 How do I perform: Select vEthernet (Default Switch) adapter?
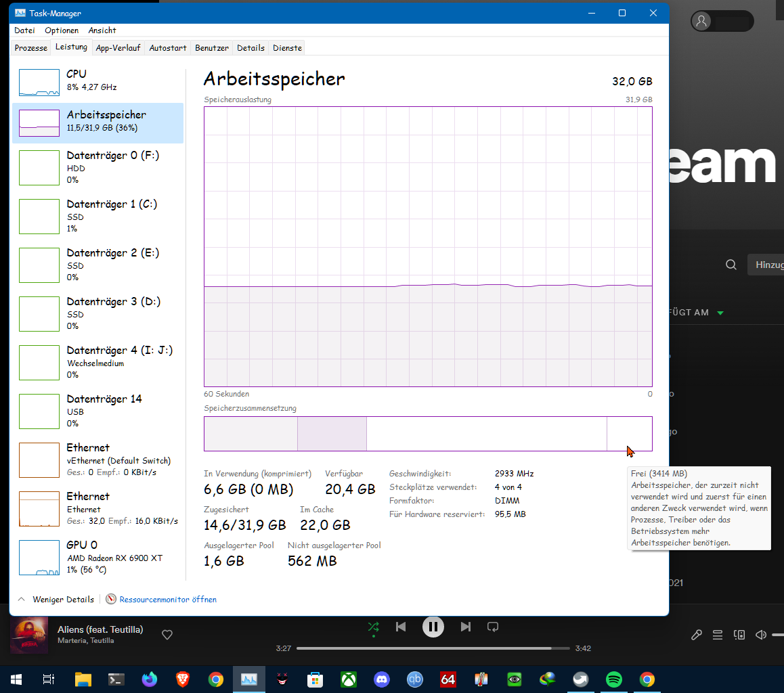(98, 460)
